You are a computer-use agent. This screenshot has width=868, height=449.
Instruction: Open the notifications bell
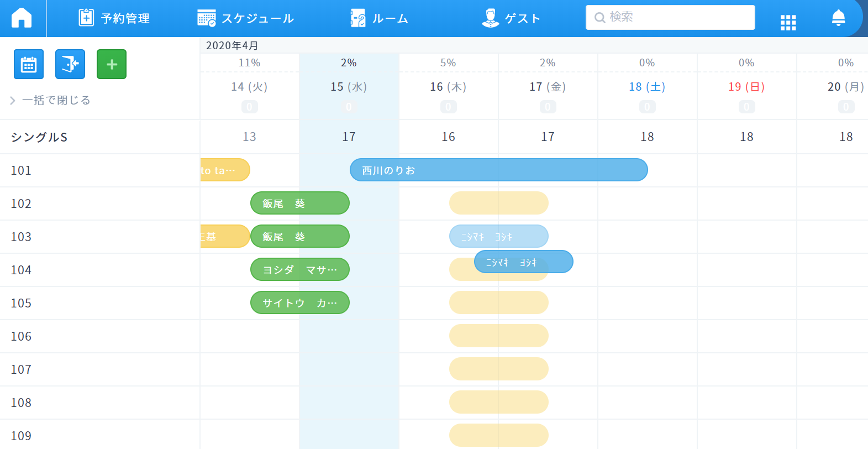[838, 18]
